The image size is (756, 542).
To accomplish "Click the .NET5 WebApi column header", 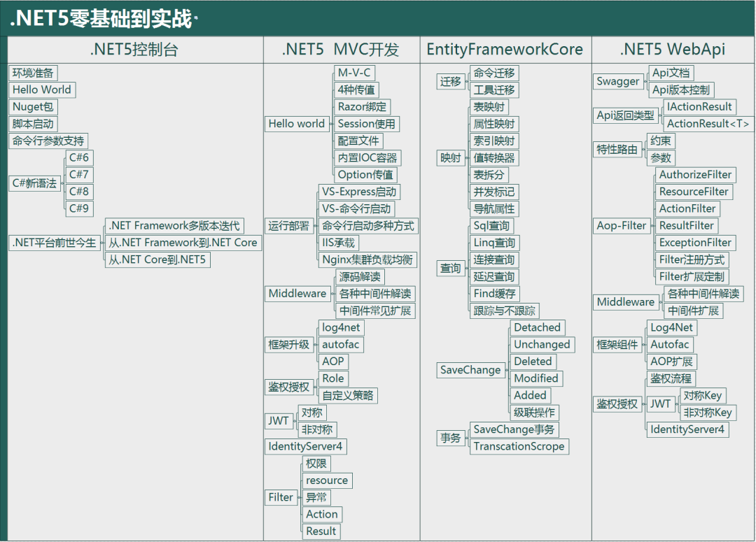I will tap(673, 50).
